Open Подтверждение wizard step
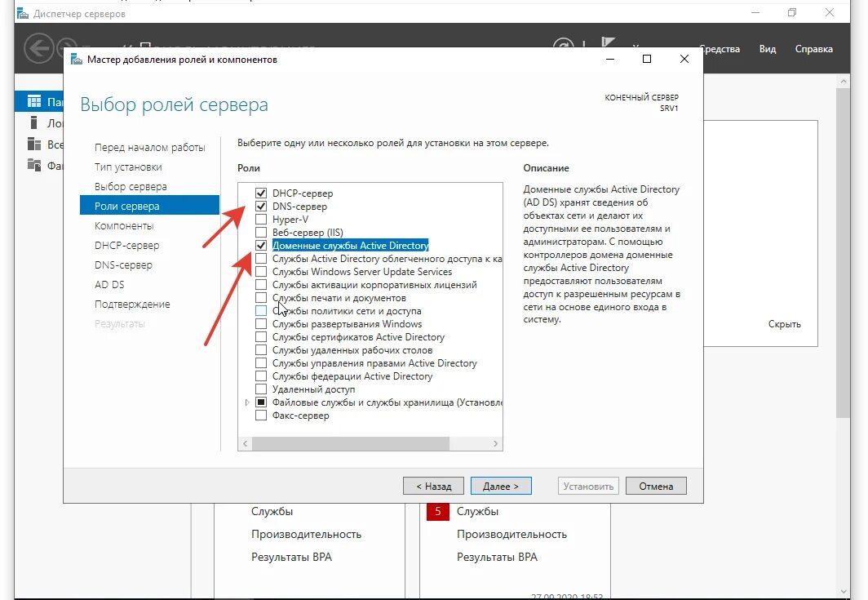 pyautogui.click(x=132, y=304)
